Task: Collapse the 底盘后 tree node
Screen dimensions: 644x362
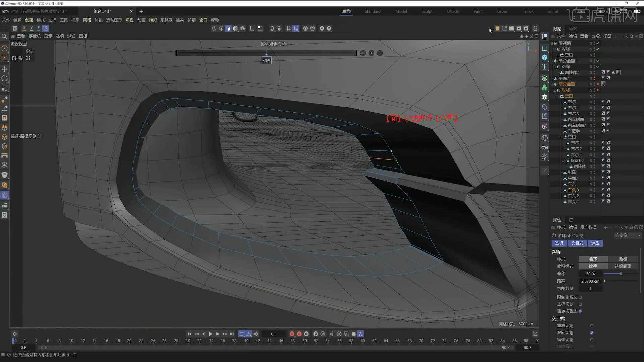Action: pos(564,161)
